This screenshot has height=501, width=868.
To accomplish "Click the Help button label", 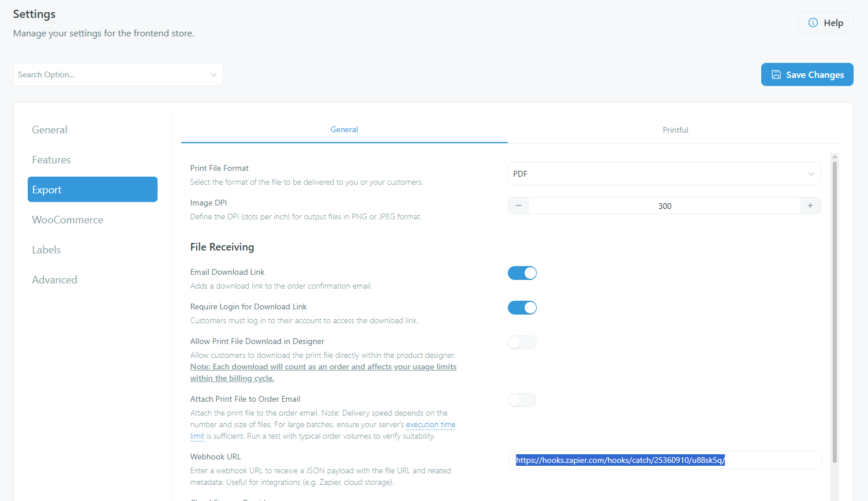I will click(x=833, y=23).
